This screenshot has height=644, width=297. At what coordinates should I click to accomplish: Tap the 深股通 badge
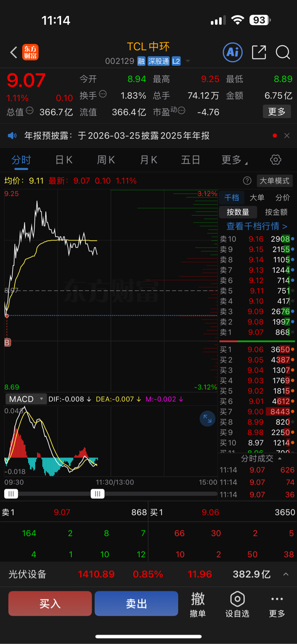(x=159, y=61)
